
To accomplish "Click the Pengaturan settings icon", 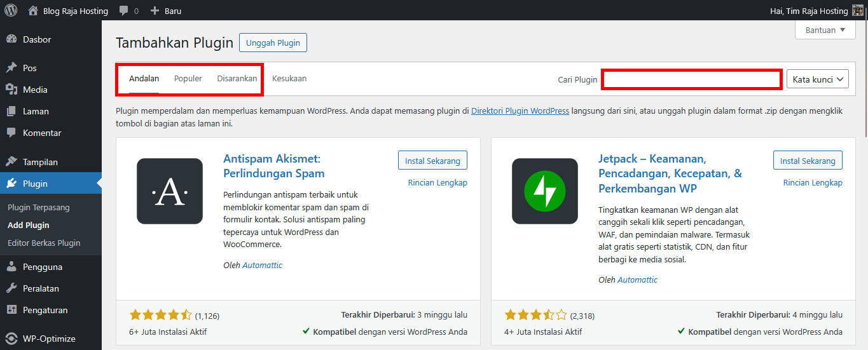I will 11,310.
